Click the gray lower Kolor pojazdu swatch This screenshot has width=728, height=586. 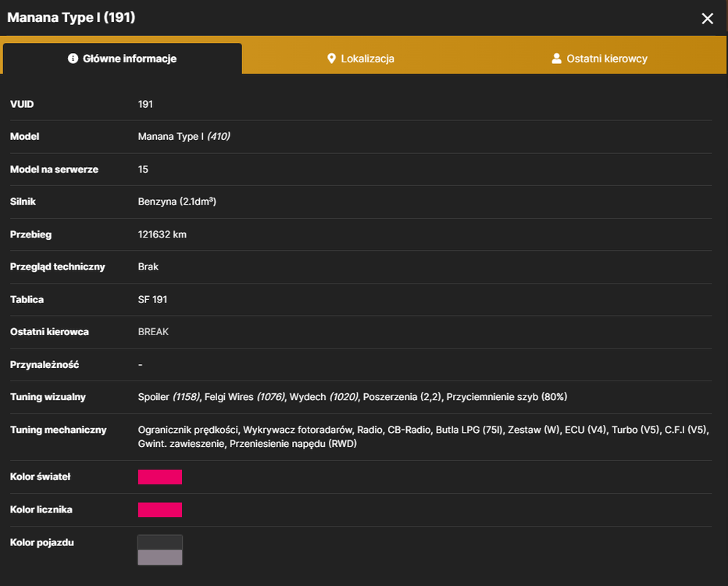pyautogui.click(x=159, y=557)
